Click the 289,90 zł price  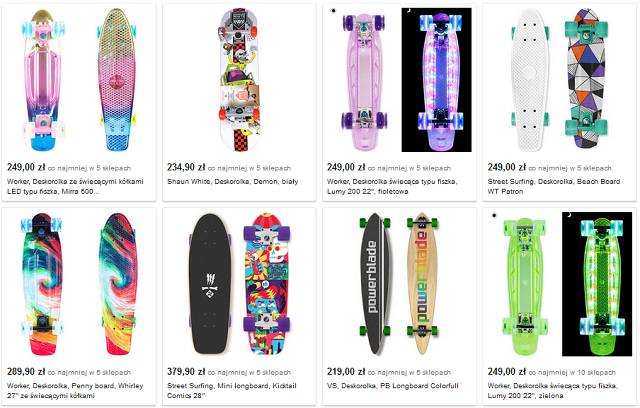click(x=27, y=370)
